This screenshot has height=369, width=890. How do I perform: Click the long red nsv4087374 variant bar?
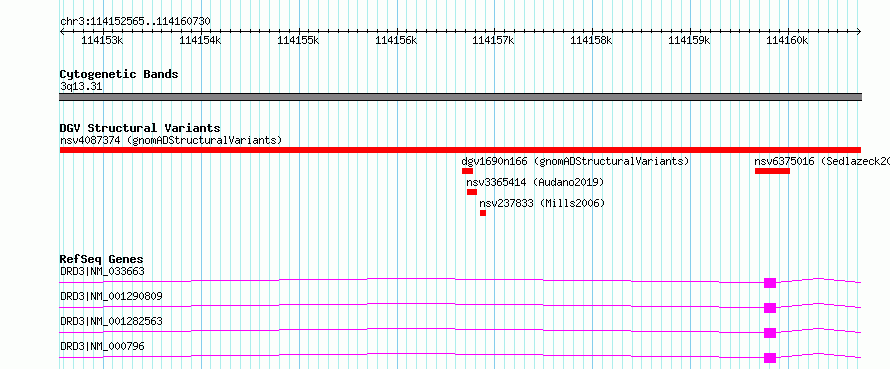[x=460, y=150]
